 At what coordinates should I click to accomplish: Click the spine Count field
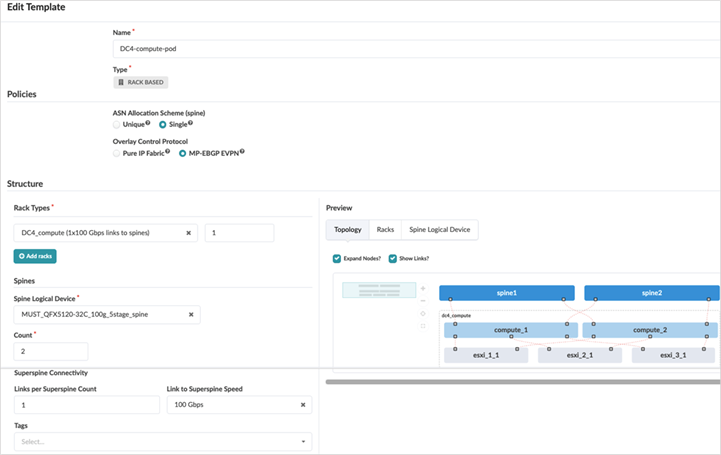tap(51, 352)
